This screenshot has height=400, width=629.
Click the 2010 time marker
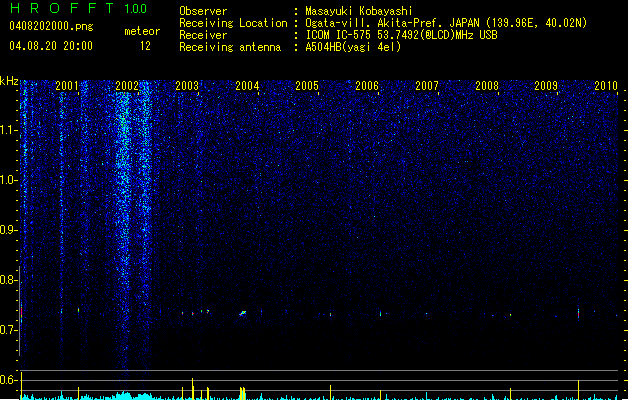[x=606, y=85]
